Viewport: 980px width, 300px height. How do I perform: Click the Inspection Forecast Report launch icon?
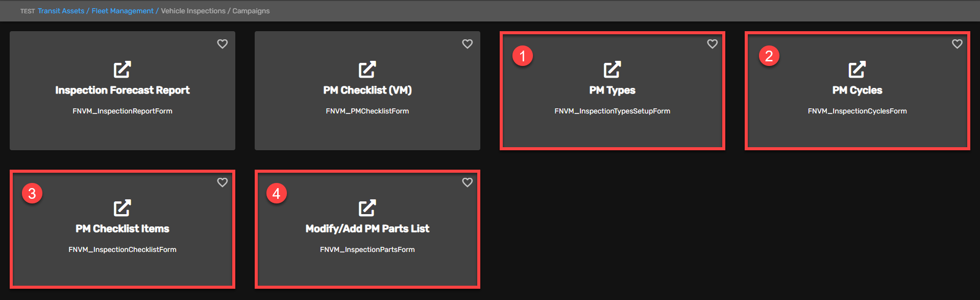(x=122, y=70)
